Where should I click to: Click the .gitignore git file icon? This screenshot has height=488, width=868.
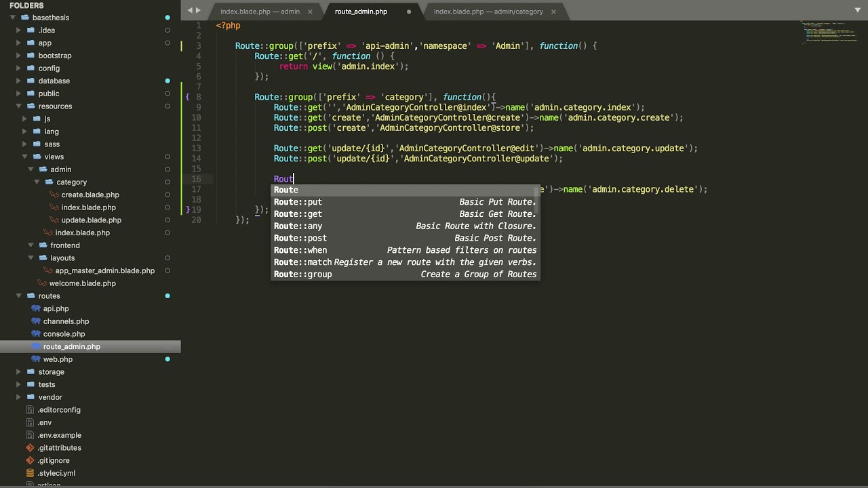30,461
